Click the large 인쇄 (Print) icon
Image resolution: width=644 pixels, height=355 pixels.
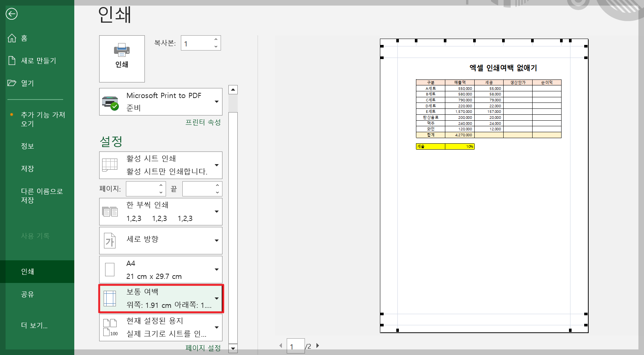pyautogui.click(x=121, y=58)
